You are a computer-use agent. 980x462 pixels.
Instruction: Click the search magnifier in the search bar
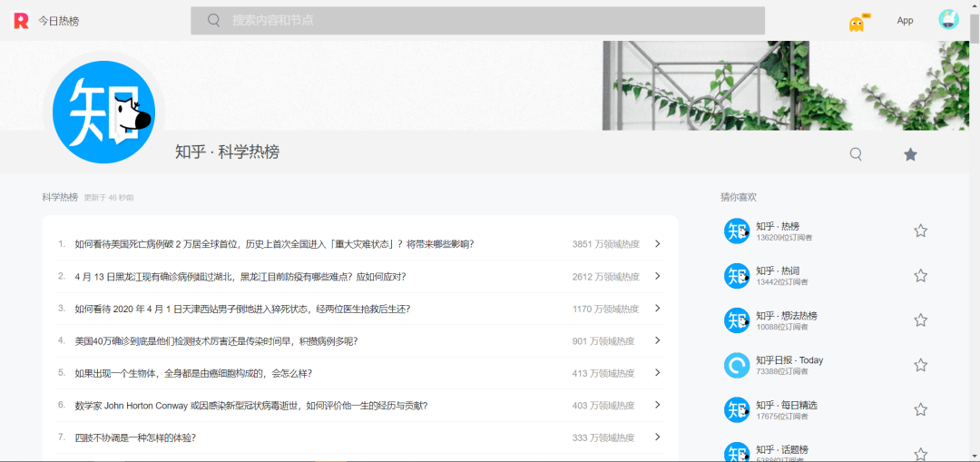pos(214,21)
